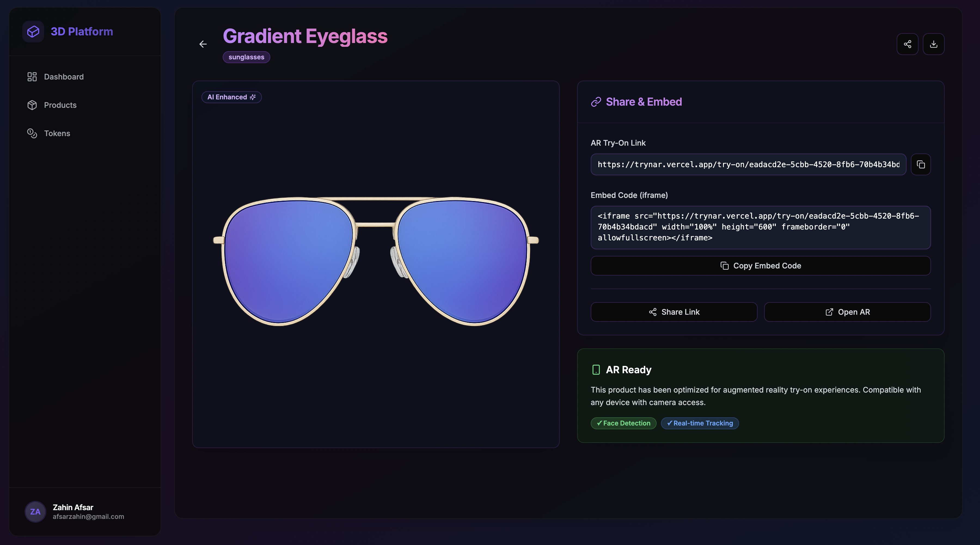
Task: Click the 3D Platform cube logo
Action: click(33, 31)
